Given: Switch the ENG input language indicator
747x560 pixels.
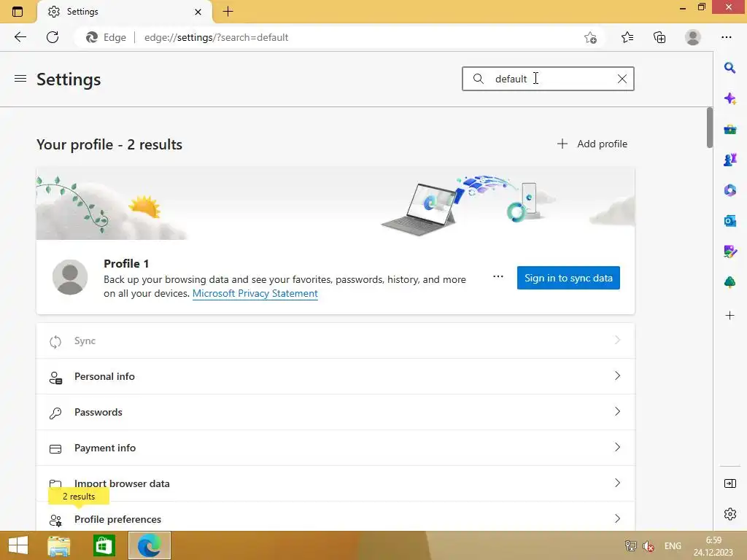Looking at the screenshot, I should (x=673, y=545).
